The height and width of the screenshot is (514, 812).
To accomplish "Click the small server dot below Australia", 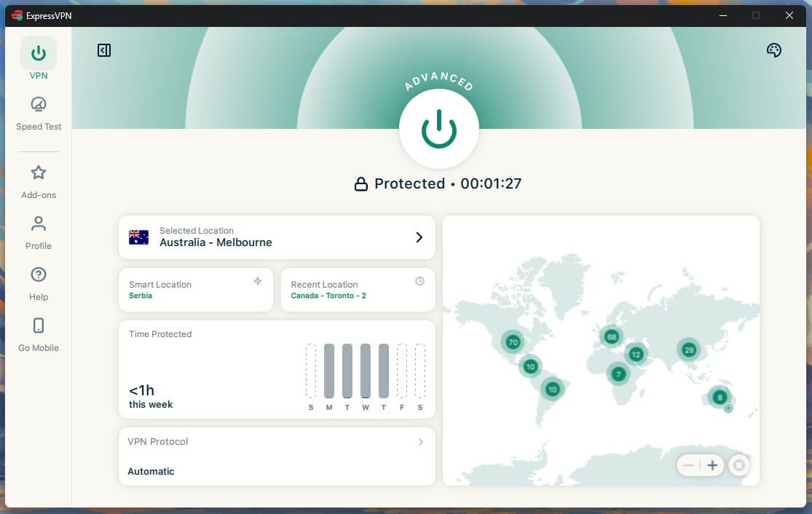I will pyautogui.click(x=728, y=408).
